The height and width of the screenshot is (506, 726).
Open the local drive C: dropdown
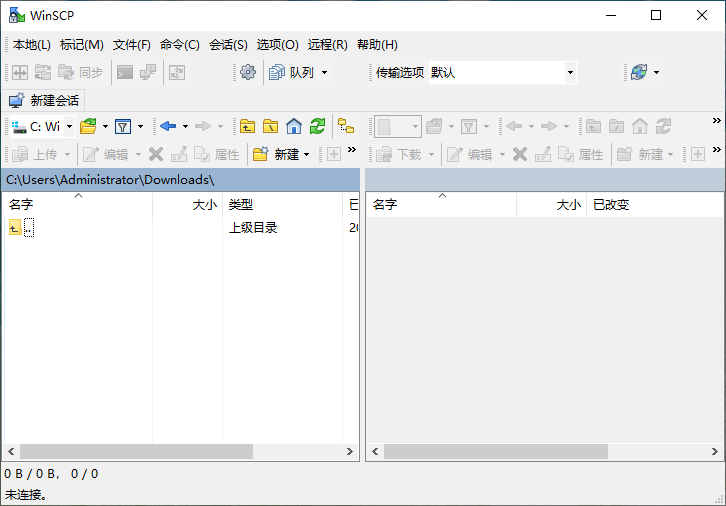(x=69, y=126)
